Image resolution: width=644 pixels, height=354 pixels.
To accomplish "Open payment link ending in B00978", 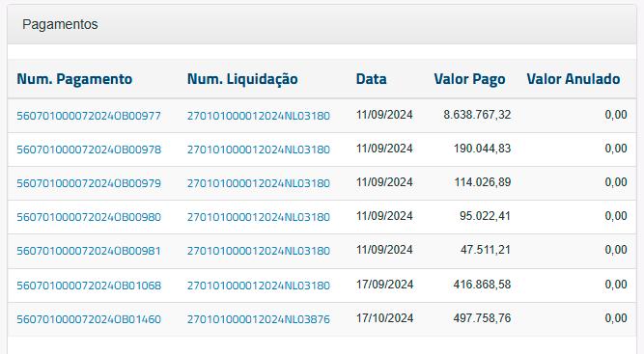I will click(x=89, y=150).
